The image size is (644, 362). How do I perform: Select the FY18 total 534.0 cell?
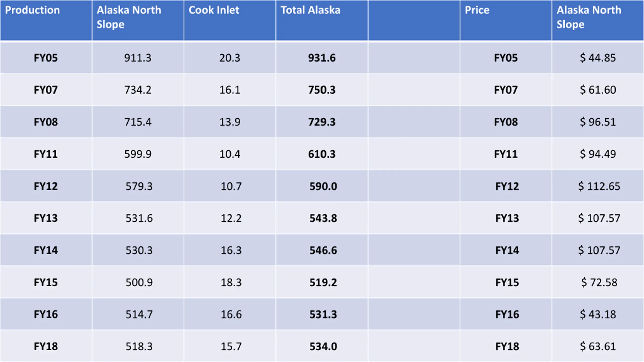322,346
